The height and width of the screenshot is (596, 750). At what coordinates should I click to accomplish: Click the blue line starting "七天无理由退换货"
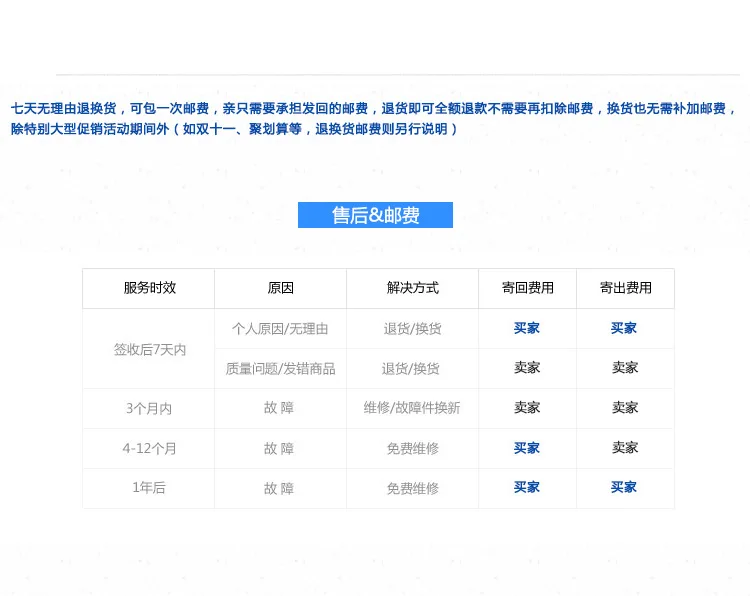click(x=374, y=109)
